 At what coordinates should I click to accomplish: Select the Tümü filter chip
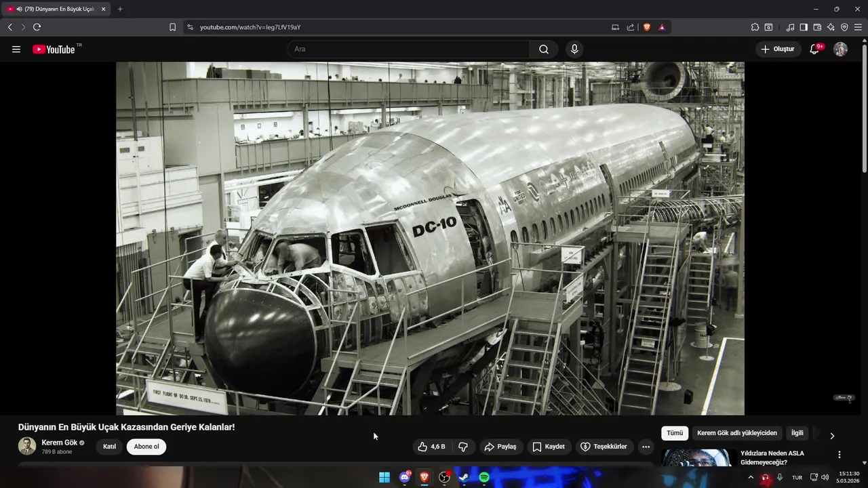[675, 433]
